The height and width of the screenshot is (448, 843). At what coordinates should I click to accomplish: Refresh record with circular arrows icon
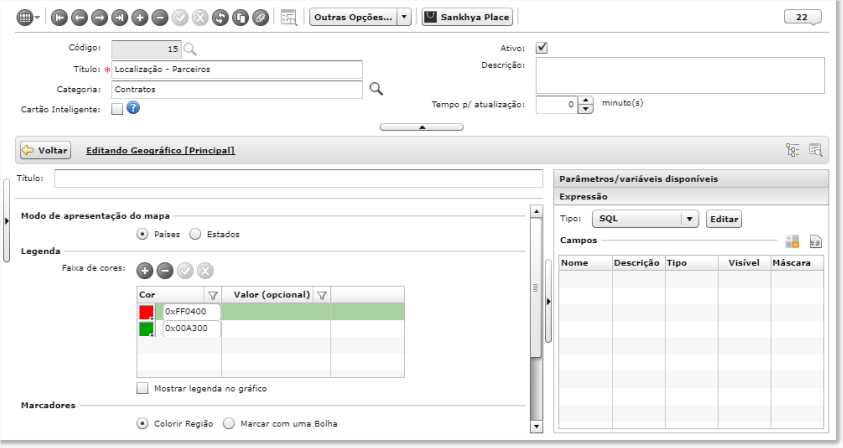[x=220, y=18]
